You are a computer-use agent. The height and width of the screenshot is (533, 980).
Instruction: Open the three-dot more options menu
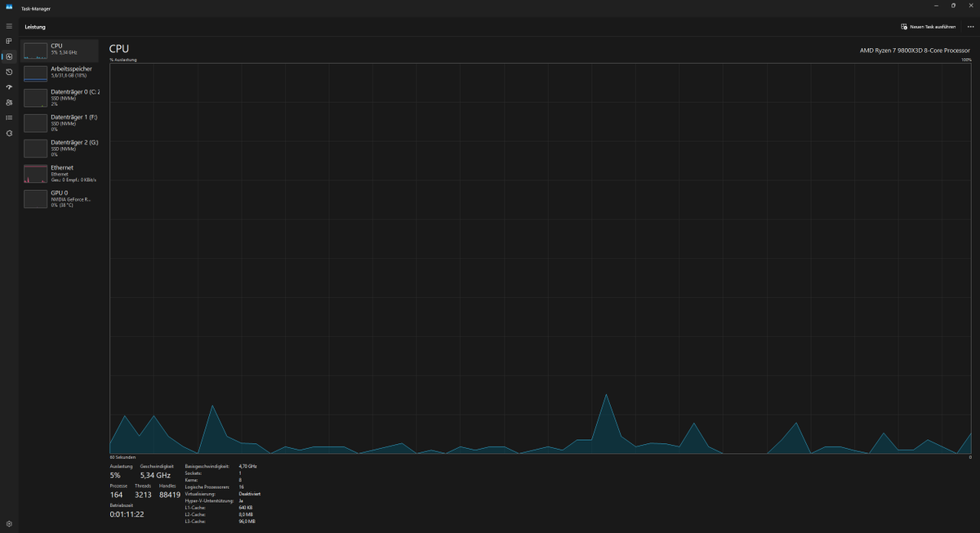(x=970, y=26)
